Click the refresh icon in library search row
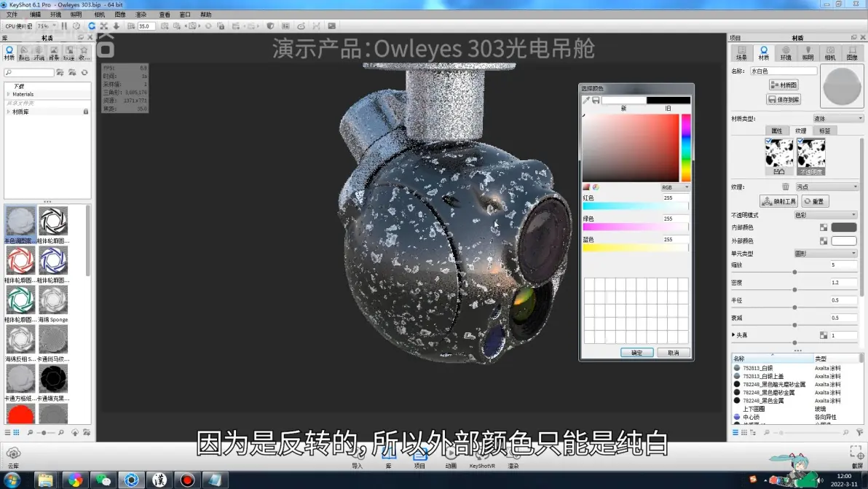868x489 pixels. click(x=84, y=73)
